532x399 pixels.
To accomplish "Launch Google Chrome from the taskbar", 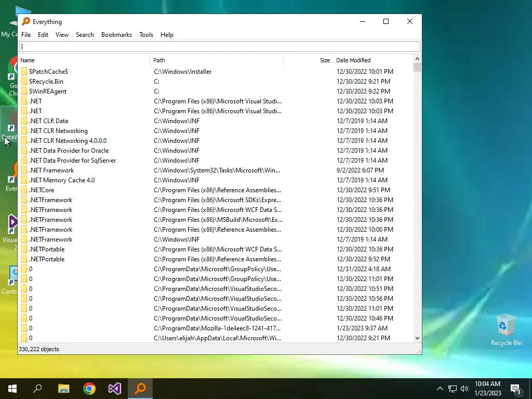I will pos(89,389).
